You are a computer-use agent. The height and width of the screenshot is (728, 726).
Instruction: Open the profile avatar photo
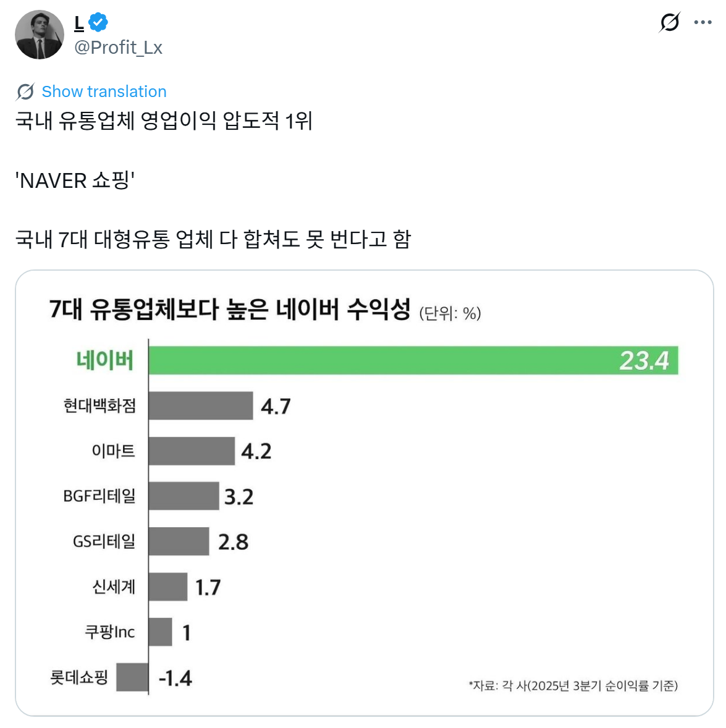click(x=40, y=35)
